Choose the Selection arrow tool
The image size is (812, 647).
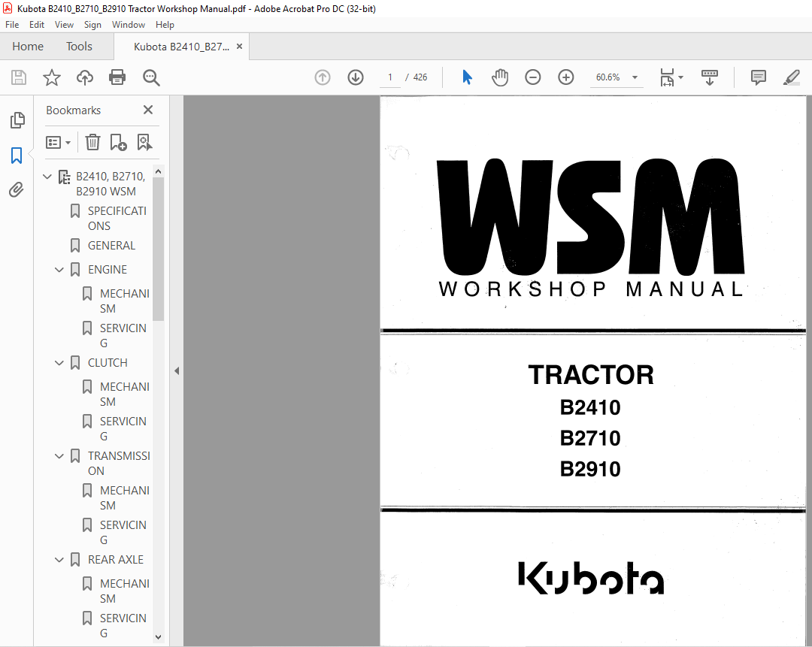[467, 77]
